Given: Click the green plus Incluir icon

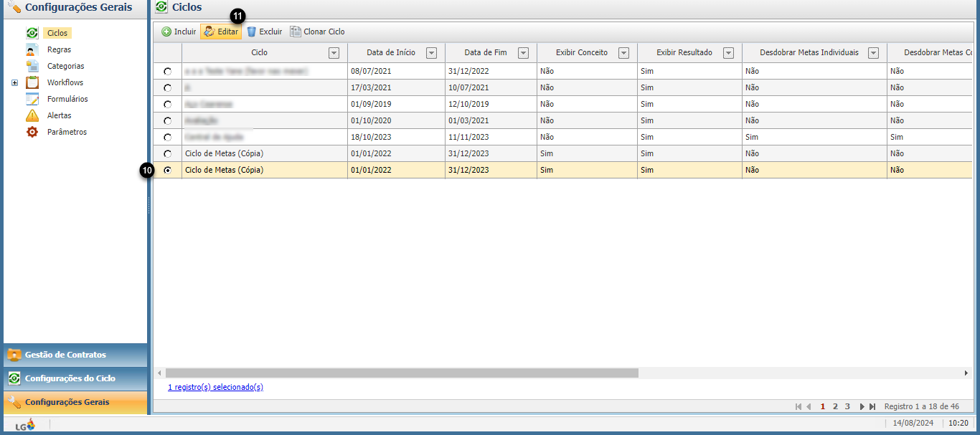Looking at the screenshot, I should (166, 32).
